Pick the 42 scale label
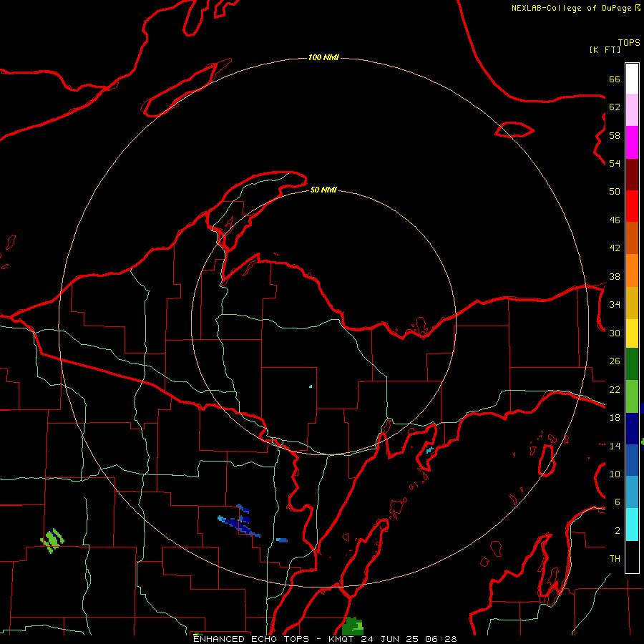The image size is (644, 644). pyautogui.click(x=615, y=248)
